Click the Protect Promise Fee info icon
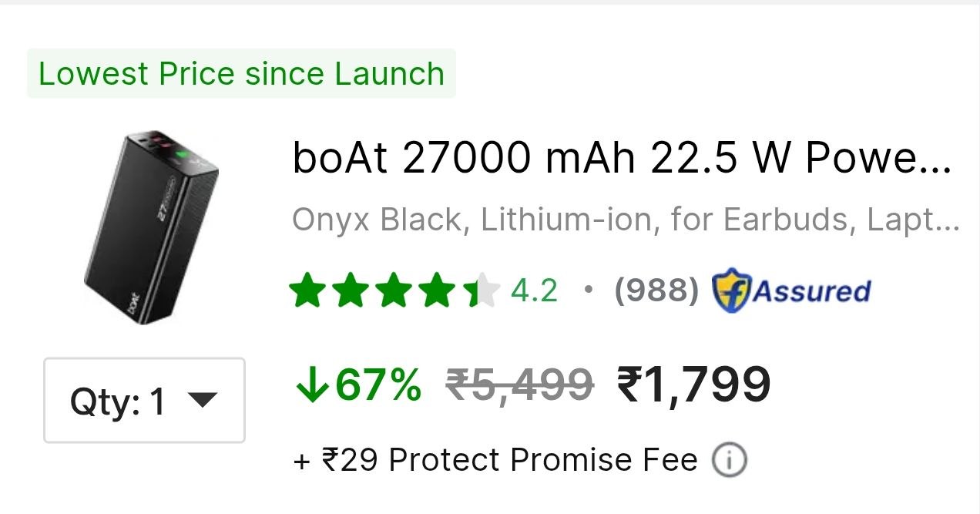Screen dimensions: 980x514 728,461
